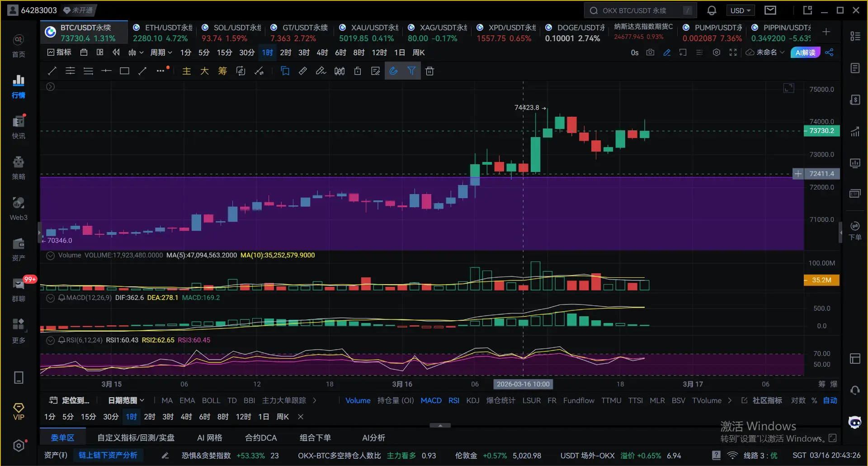This screenshot has width=868, height=466.
Task: Open the VIP diamond in left sidebar
Action: 19,412
